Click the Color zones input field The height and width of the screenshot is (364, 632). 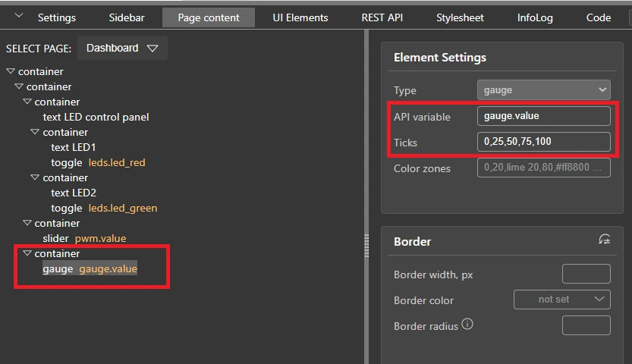(543, 168)
